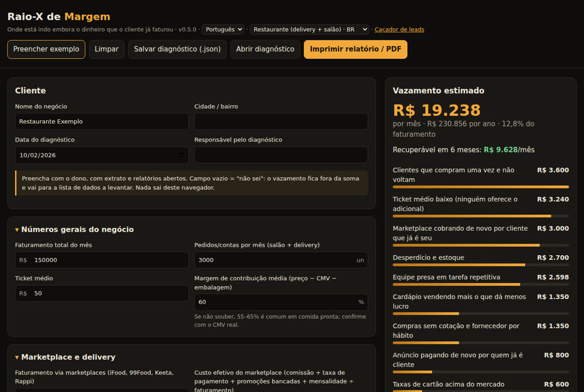Click the 'Cliente' section heading
The width and height of the screenshot is (584, 392).
pos(30,91)
